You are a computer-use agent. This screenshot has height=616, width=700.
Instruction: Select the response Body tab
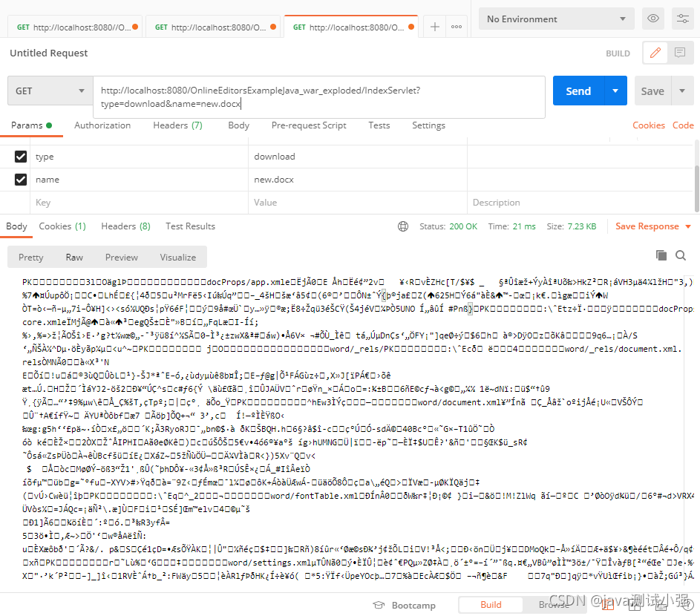pos(16,226)
